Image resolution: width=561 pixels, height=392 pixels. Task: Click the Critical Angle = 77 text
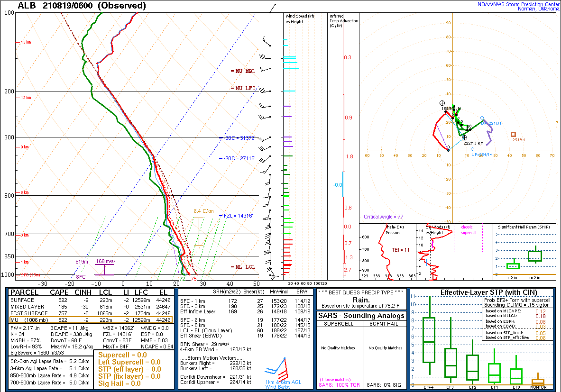[x=383, y=217]
